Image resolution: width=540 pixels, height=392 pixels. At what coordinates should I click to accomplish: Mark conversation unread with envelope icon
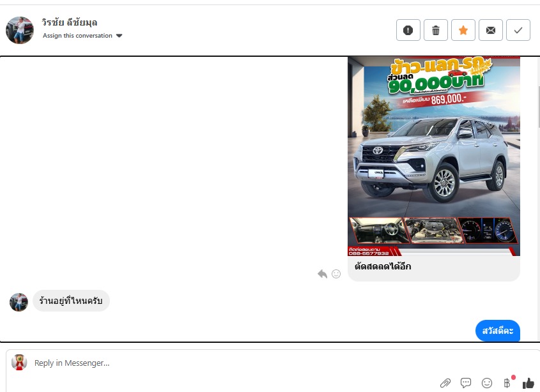(x=491, y=30)
